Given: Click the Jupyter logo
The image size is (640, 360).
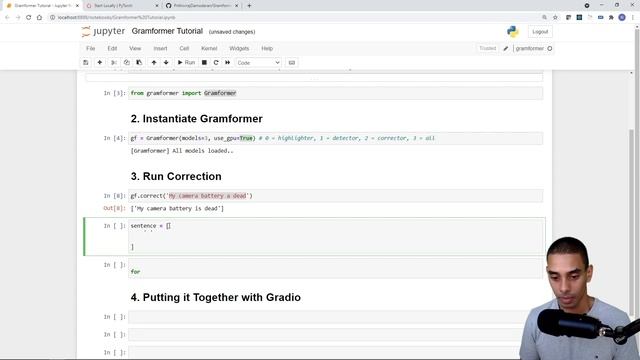Looking at the screenshot, I should pos(103,31).
